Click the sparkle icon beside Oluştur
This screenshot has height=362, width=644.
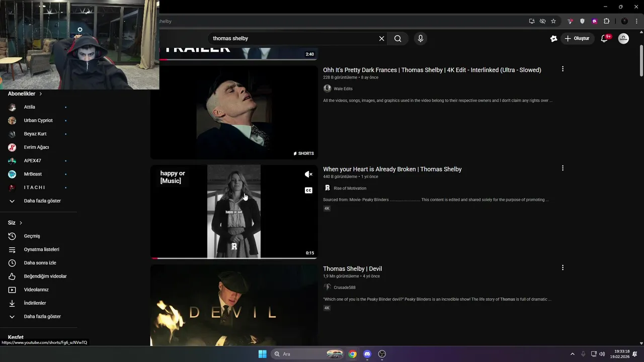pos(553,38)
